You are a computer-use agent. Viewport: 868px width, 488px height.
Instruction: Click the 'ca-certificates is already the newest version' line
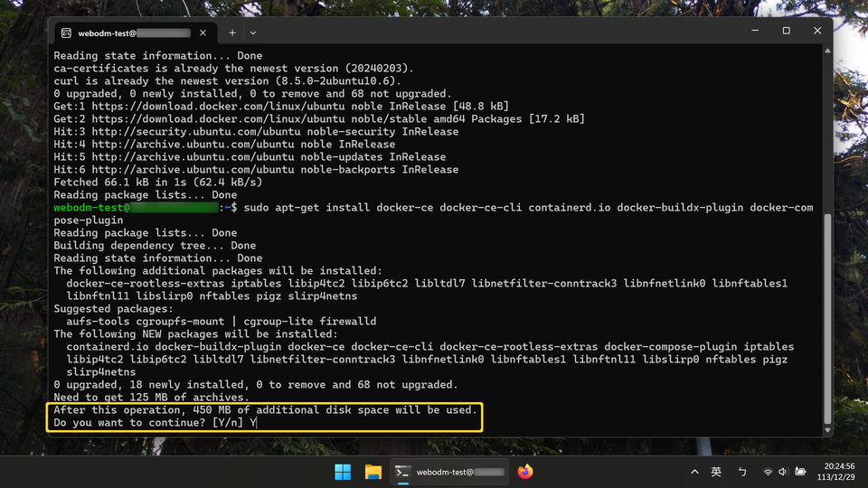point(233,69)
